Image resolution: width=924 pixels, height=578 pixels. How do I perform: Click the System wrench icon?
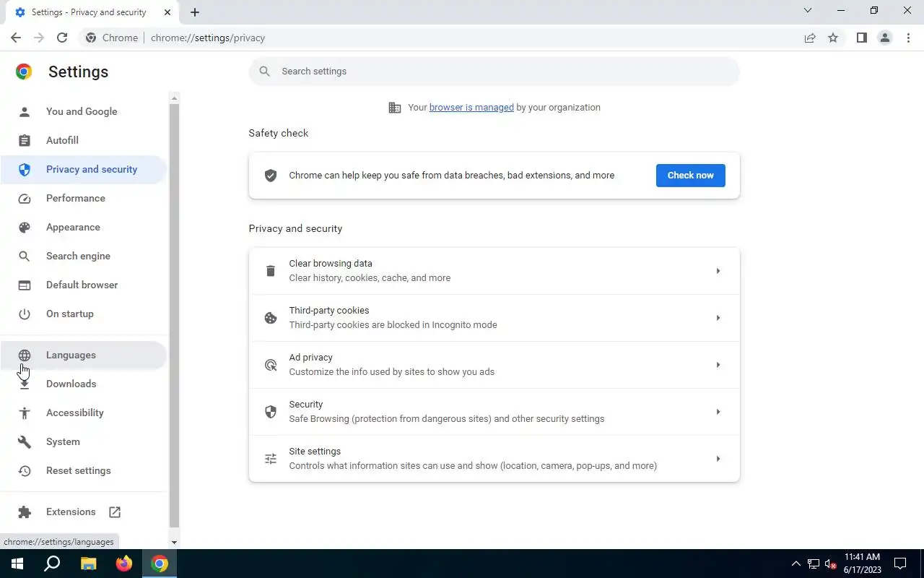25,441
